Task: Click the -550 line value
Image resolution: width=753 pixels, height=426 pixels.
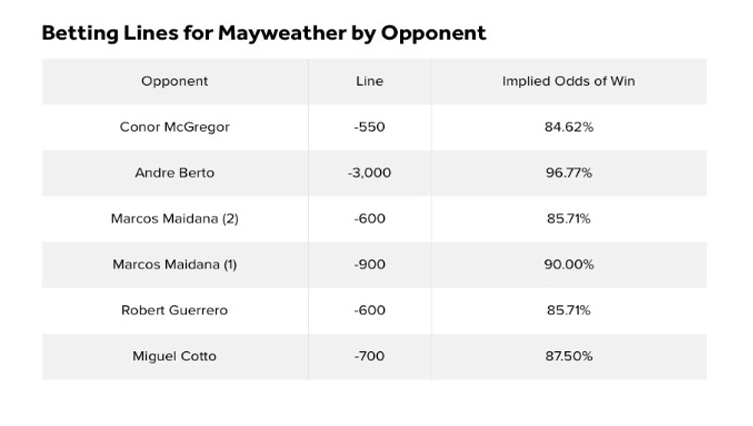Action: 369,127
